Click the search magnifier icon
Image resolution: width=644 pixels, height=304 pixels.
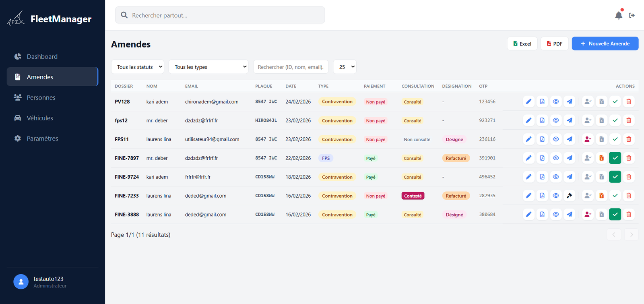pos(124,15)
